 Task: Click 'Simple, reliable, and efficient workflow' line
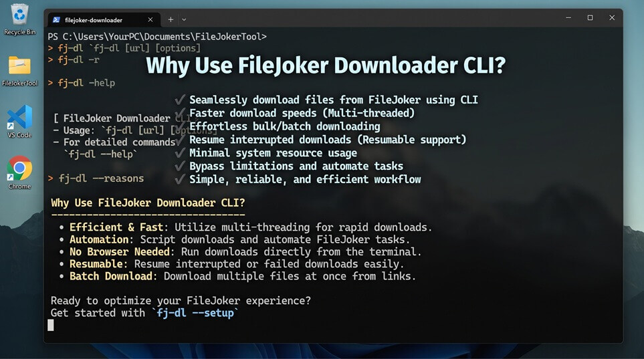click(305, 179)
